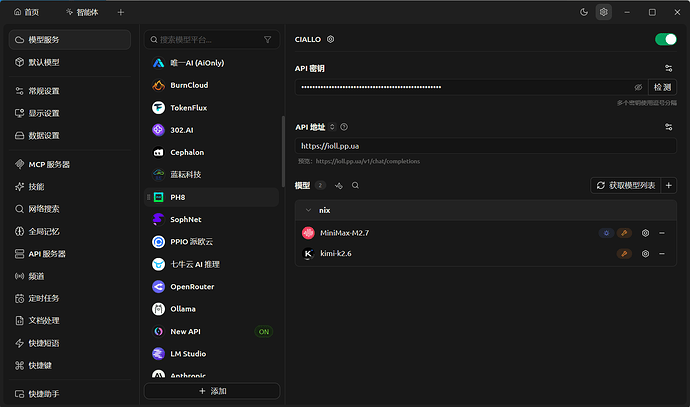Open the API 地址 type selector arrows
This screenshot has height=407, width=690.
(x=332, y=127)
